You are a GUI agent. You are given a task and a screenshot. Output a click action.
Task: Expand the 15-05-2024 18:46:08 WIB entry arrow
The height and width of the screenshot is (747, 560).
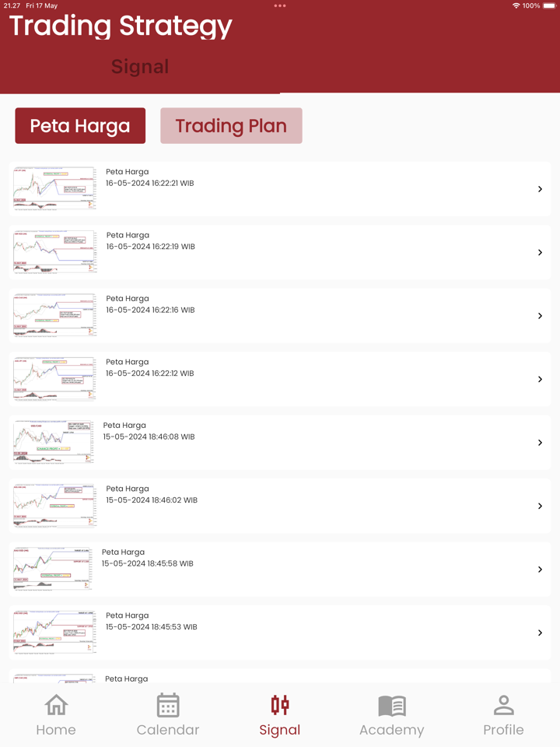(540, 443)
